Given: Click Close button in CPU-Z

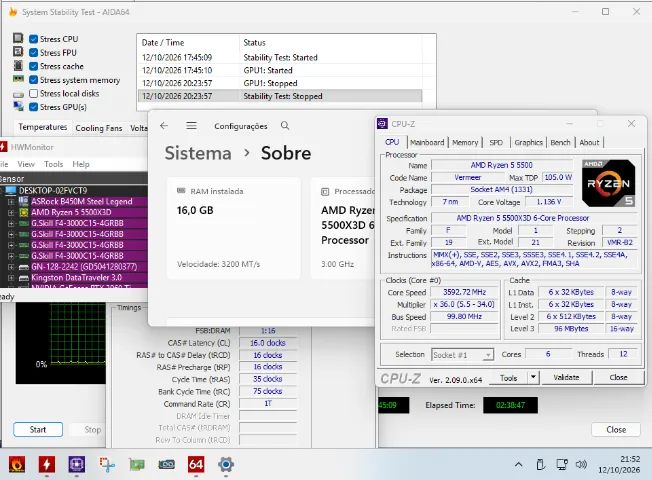Looking at the screenshot, I should click(x=618, y=377).
